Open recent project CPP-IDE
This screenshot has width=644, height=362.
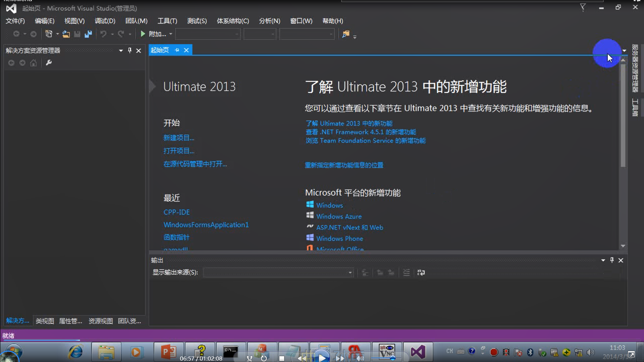click(177, 212)
